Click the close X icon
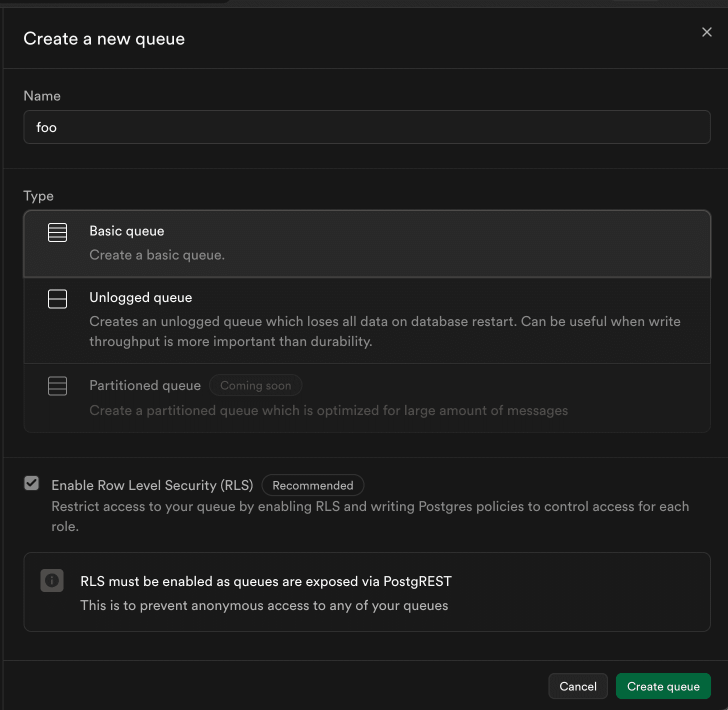 [706, 32]
